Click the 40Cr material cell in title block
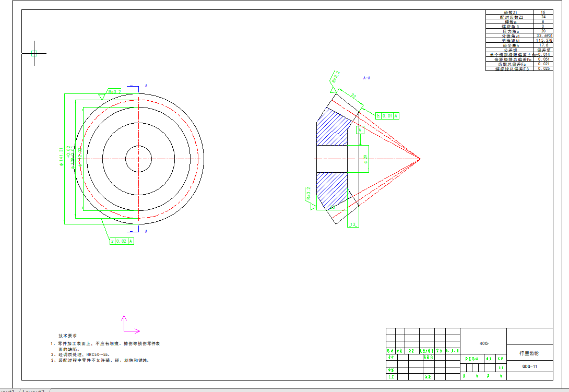This screenshot has height=392, width=569. [483, 343]
